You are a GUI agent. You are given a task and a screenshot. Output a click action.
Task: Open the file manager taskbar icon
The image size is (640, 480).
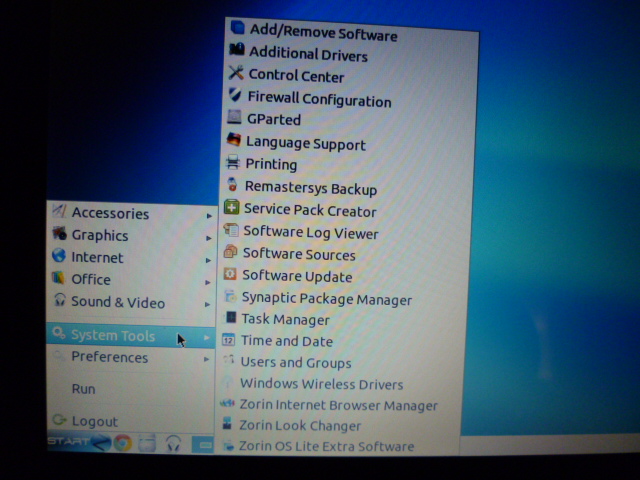(x=147, y=443)
